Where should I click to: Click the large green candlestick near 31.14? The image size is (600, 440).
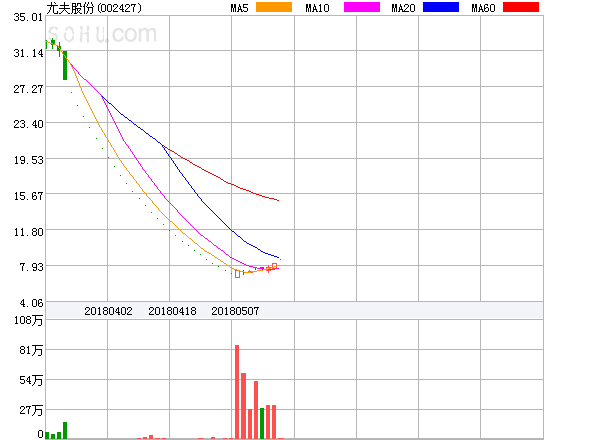65,65
